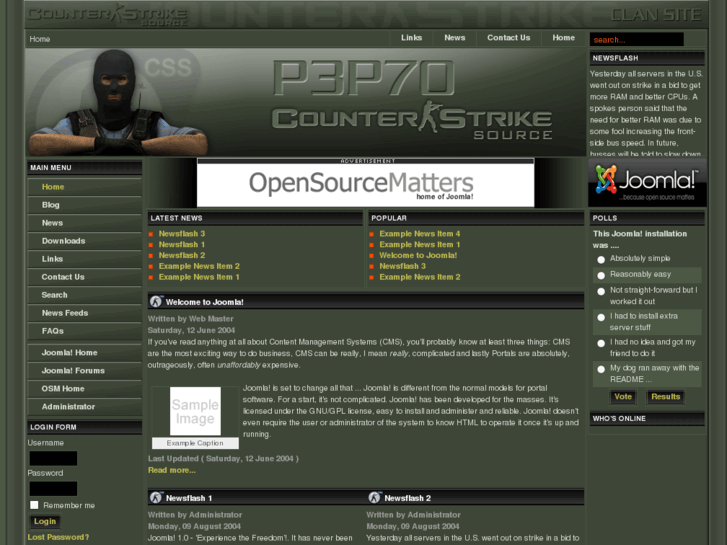
Task: Select I had no idea poll option
Action: tap(601, 343)
